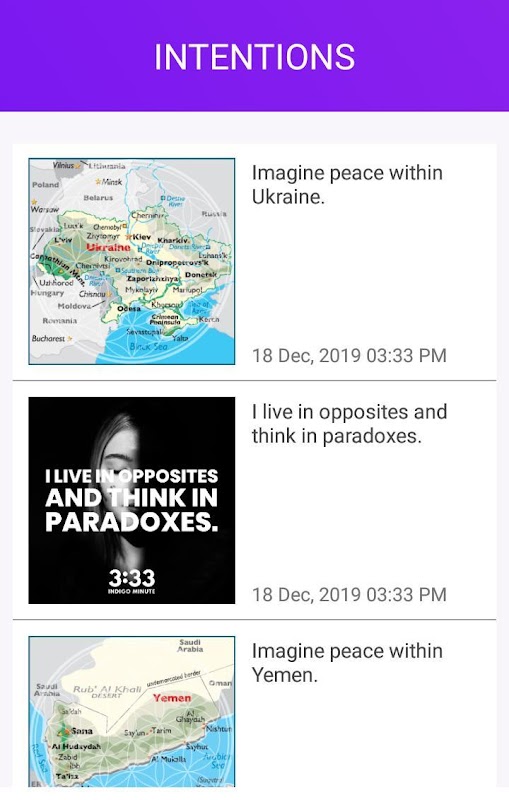Screen dimensions: 509x800
Task: Click the Rub' Al Khali desert label
Action: [107, 691]
